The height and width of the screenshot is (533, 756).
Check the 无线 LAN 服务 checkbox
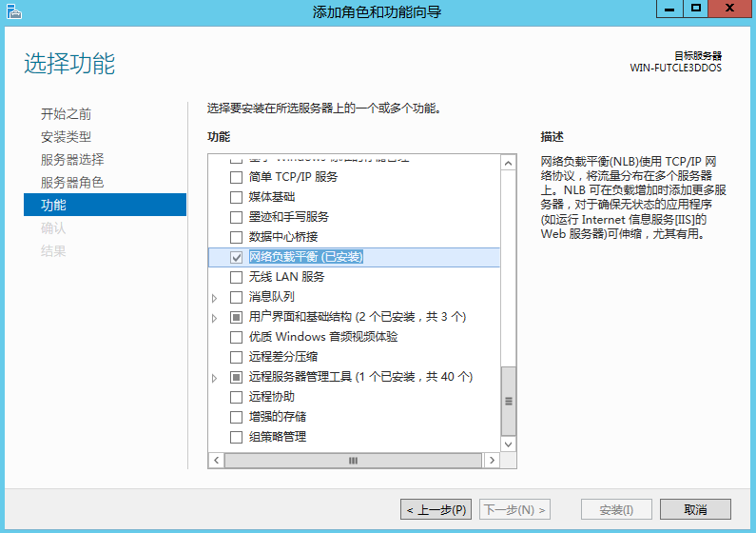(x=236, y=277)
